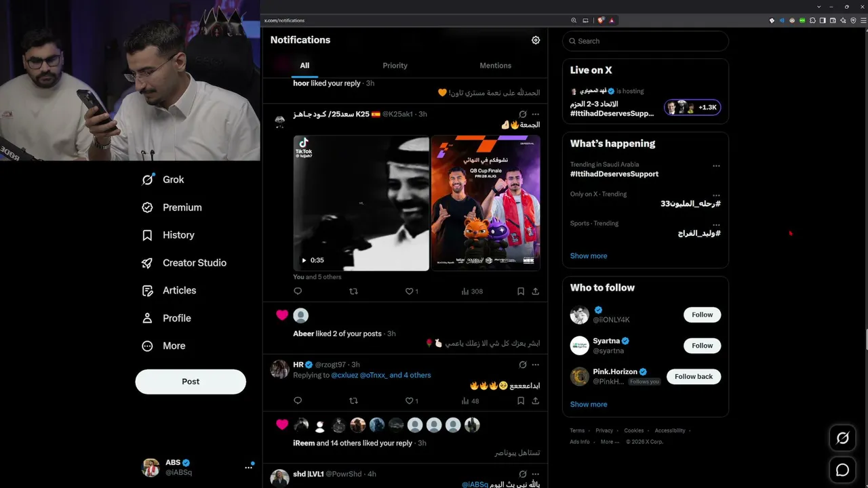Screen dimensions: 868x488
Task: Open more options for K25ak1's post
Action: [536, 114]
